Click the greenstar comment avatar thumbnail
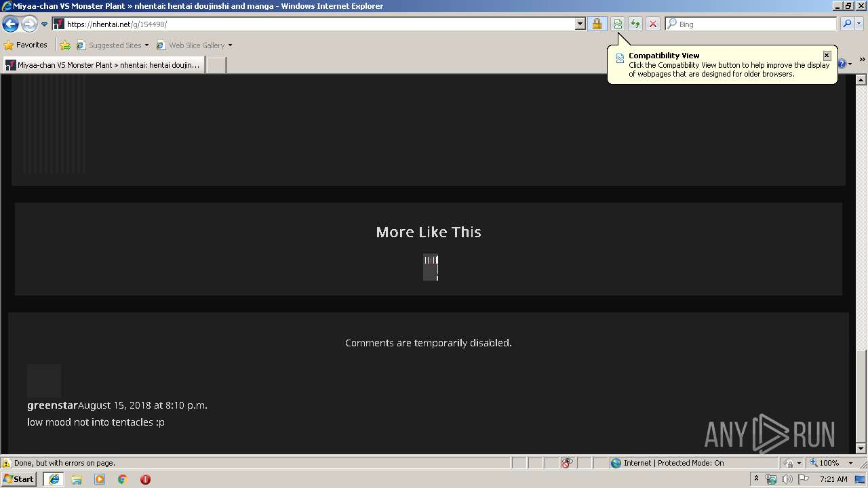The height and width of the screenshot is (488, 868). click(44, 381)
